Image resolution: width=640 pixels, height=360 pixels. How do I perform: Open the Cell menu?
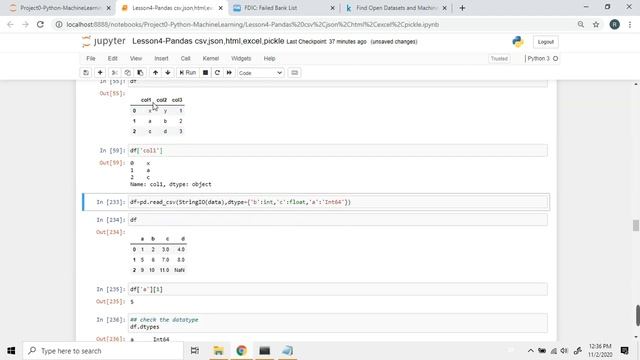coord(185,58)
